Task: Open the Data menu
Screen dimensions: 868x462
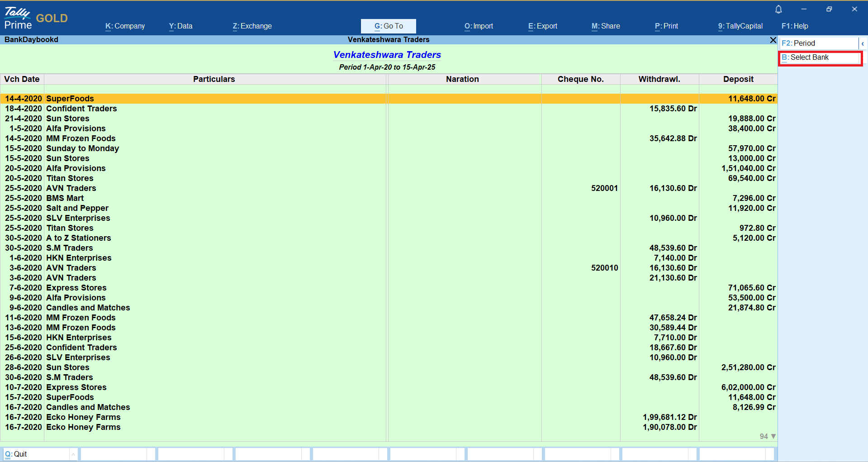Action: [x=180, y=26]
